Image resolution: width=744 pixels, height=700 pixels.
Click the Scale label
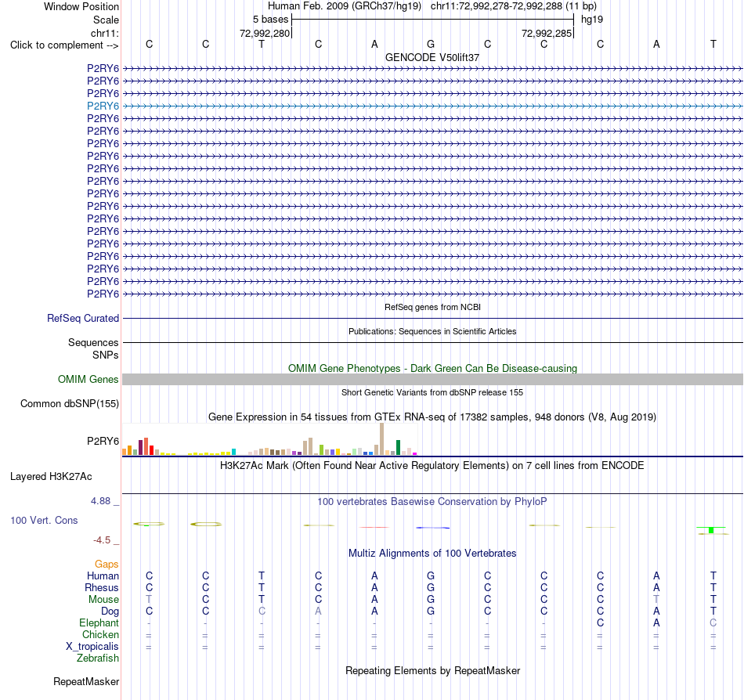[106, 20]
